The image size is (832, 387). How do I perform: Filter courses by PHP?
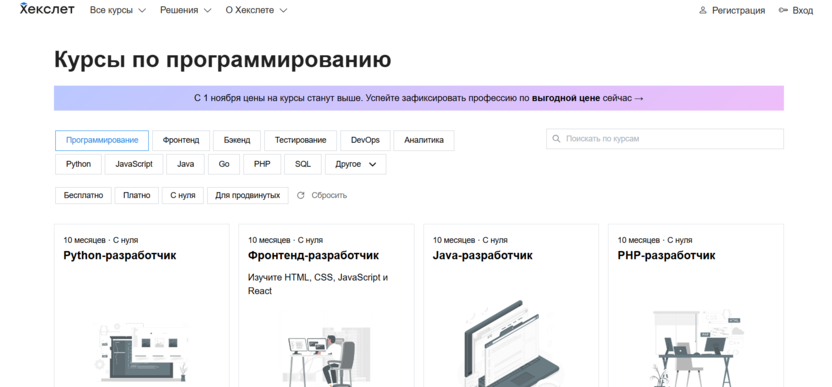click(x=262, y=165)
